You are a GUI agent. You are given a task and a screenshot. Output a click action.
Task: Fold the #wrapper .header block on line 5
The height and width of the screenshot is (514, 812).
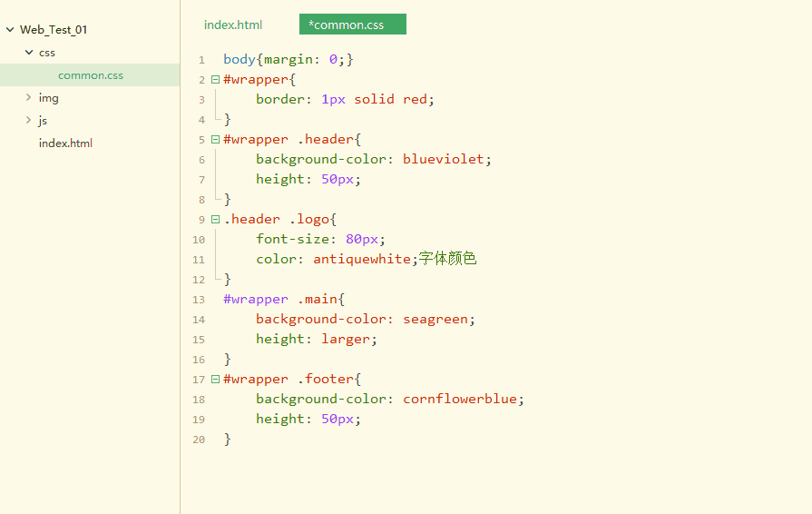click(x=215, y=139)
